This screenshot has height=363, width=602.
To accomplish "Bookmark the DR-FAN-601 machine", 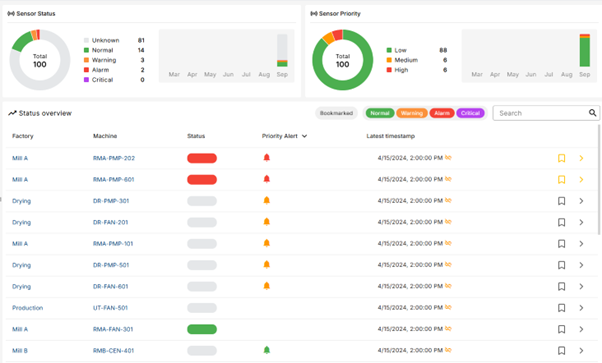I will click(x=561, y=287).
